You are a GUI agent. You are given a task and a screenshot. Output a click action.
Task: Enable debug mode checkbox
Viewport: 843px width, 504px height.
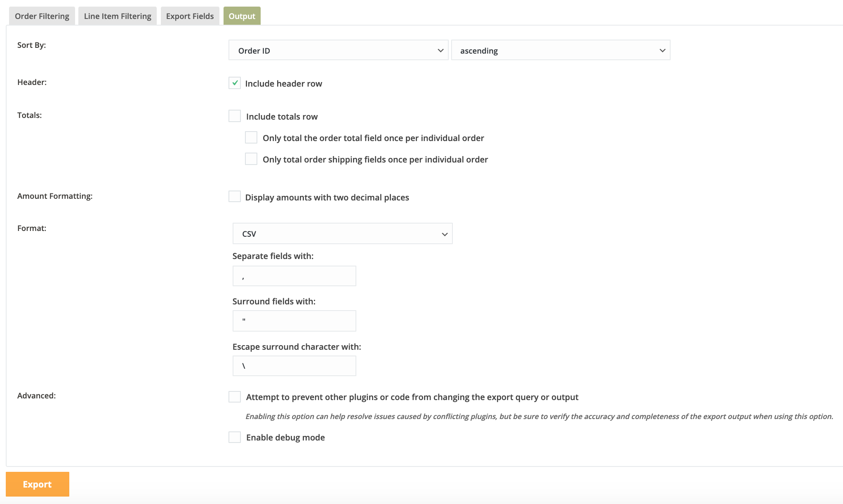pos(235,437)
